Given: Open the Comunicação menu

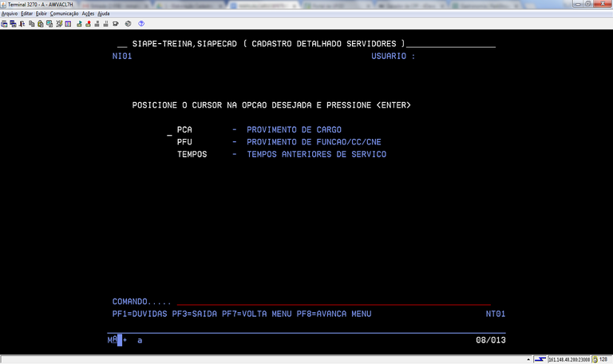Looking at the screenshot, I should coord(64,14).
